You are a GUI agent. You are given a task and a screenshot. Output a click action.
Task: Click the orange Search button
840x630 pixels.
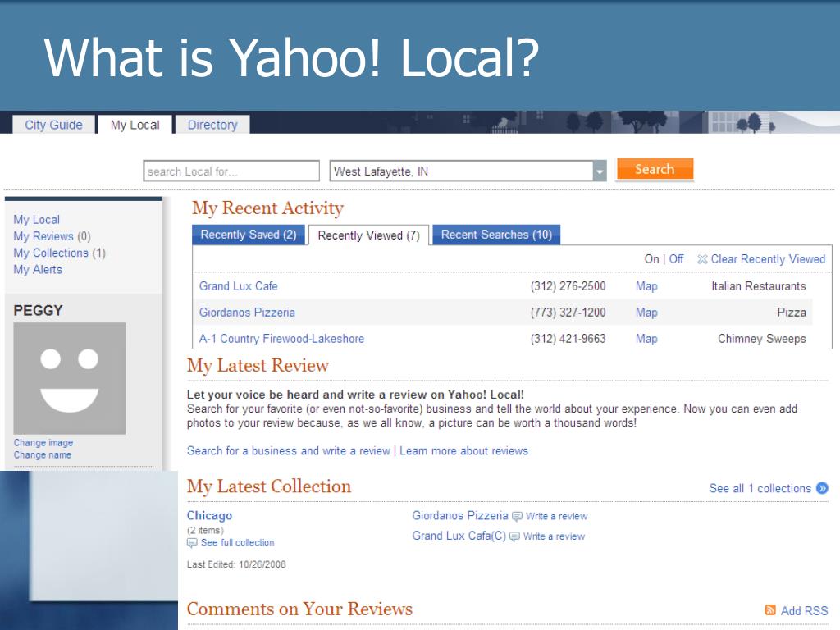click(x=655, y=169)
